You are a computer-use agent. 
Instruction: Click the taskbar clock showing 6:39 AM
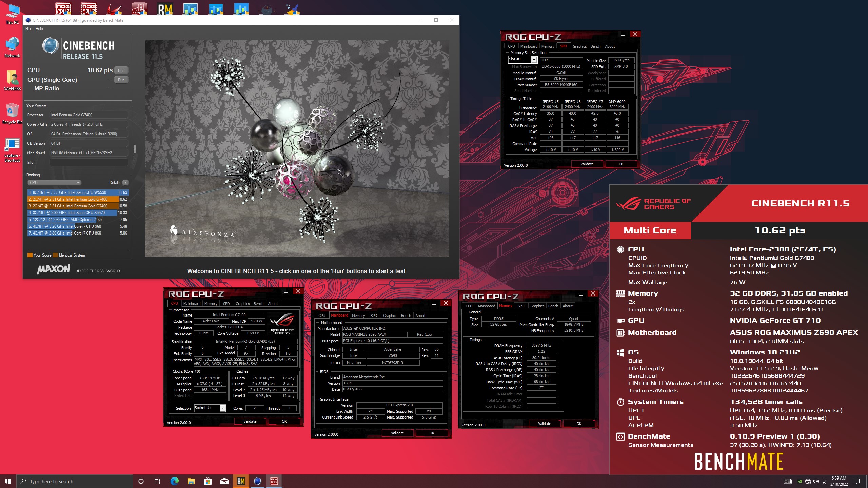point(839,481)
